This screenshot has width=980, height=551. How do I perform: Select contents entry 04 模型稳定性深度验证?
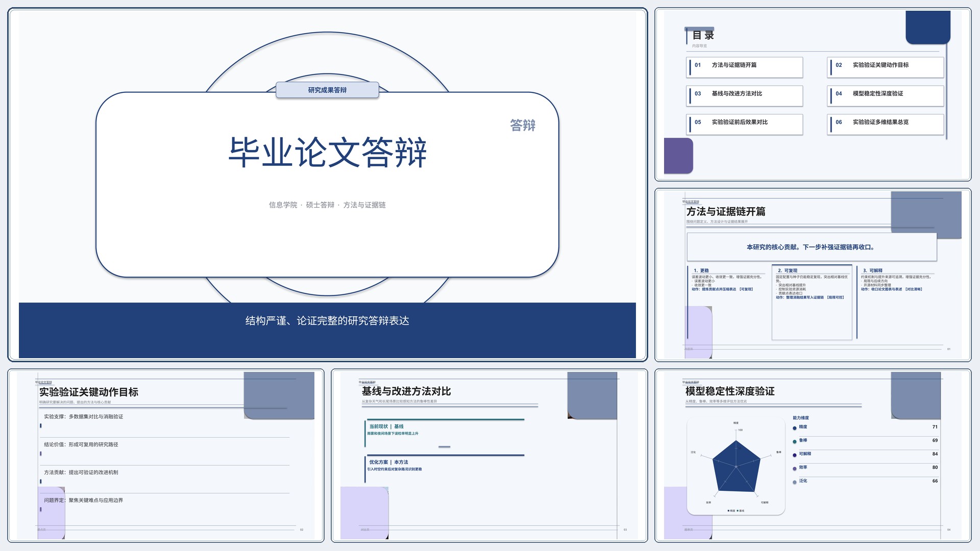coord(886,96)
